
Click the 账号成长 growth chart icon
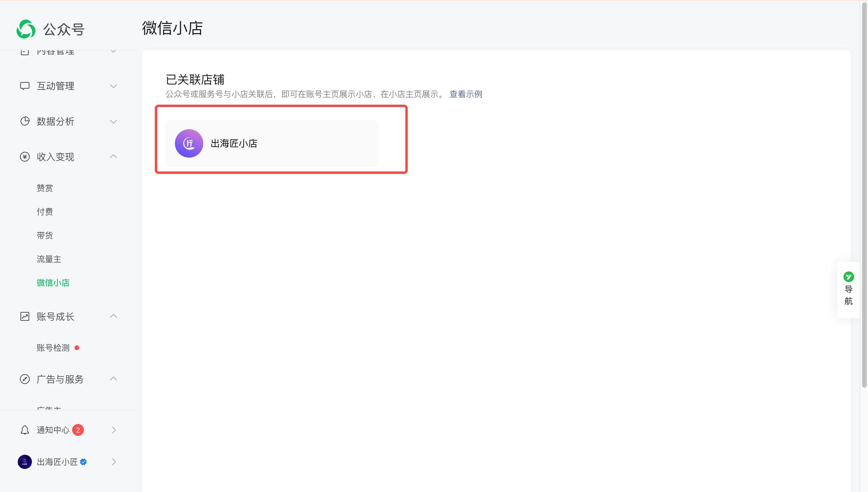[x=25, y=316]
